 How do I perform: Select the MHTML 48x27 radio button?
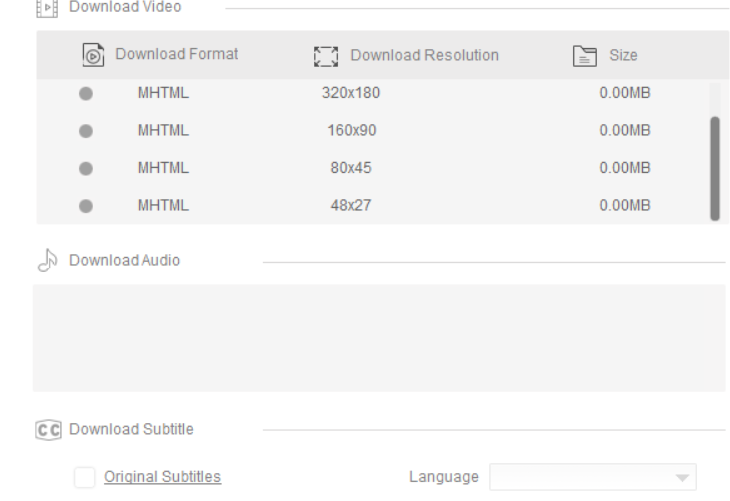tap(86, 206)
